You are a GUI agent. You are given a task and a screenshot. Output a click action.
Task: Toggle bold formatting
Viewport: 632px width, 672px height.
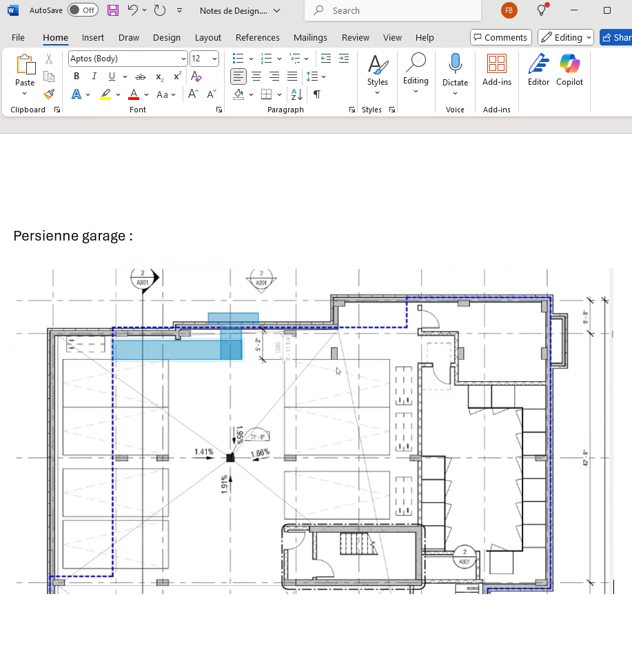[x=77, y=77]
